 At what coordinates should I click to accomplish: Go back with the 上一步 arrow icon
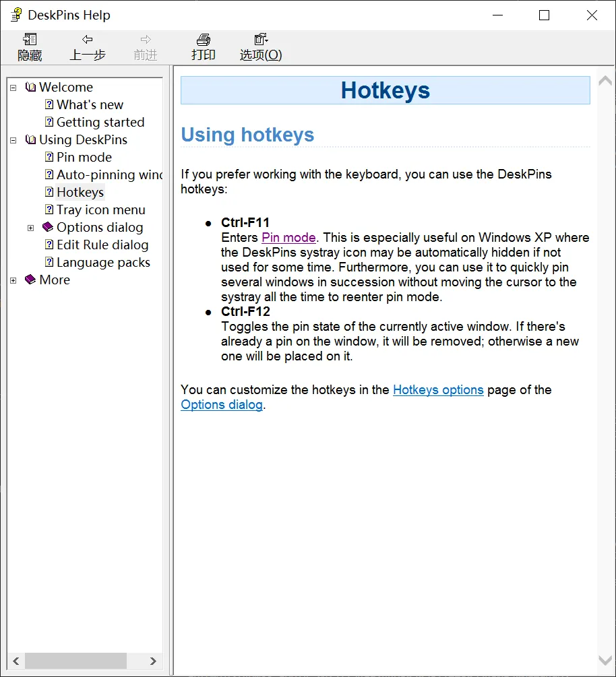(87, 40)
